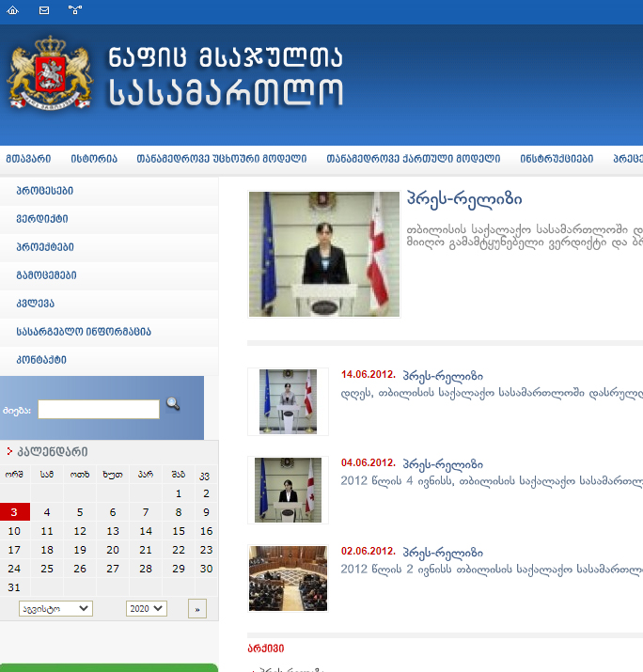Open the 02.06.2012 პრეს-რელიზი link
This screenshot has height=672, width=643.
443,553
